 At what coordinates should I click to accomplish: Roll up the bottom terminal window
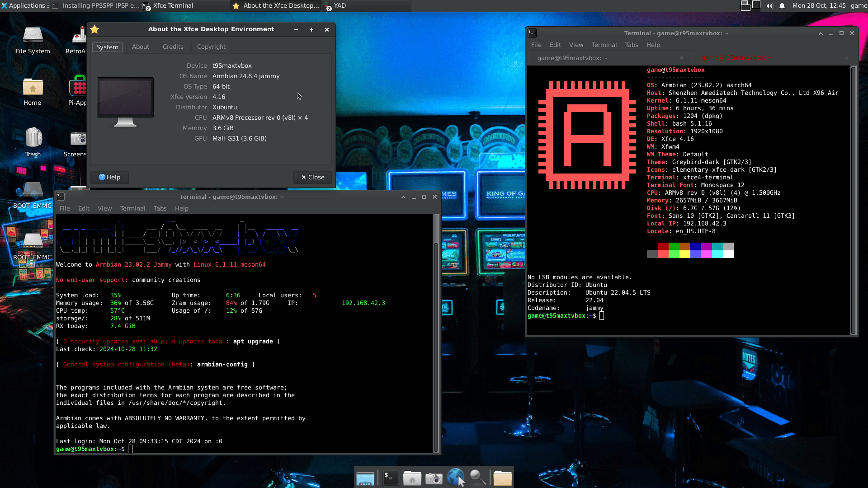point(403,197)
